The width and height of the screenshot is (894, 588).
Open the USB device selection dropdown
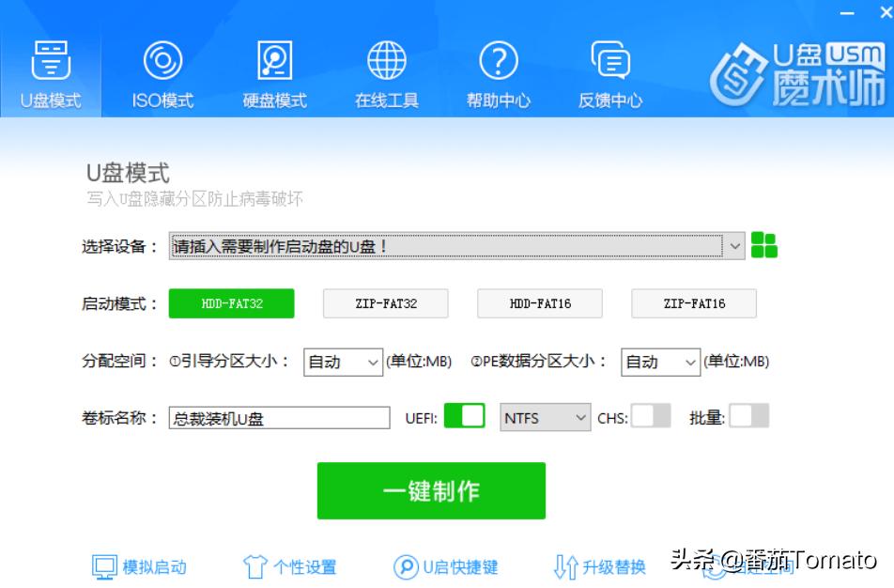pyautogui.click(x=735, y=245)
